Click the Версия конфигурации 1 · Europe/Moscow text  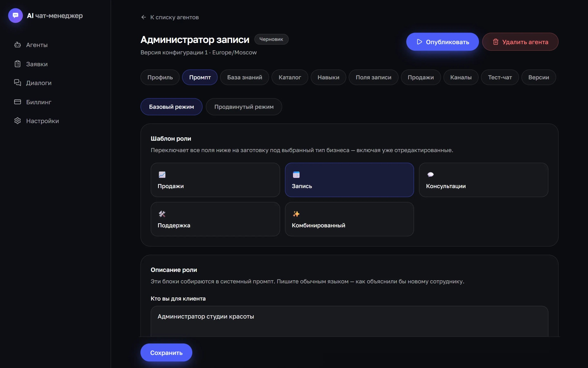[198, 52]
